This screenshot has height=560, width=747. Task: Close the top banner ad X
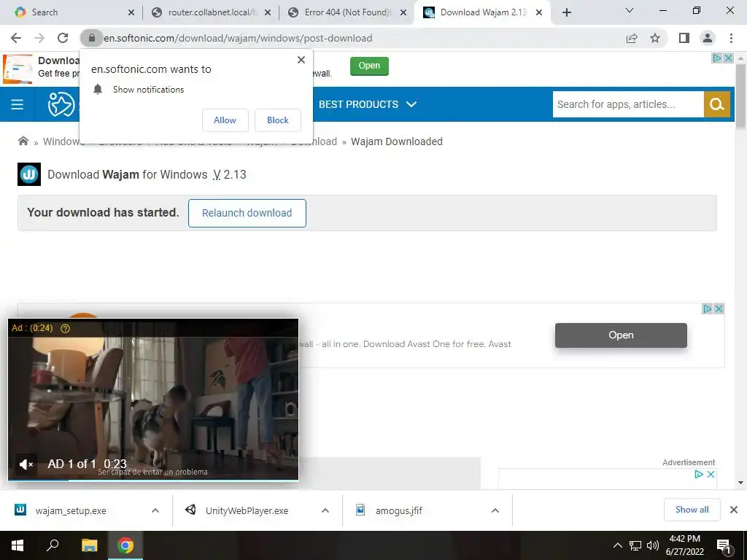(728, 58)
